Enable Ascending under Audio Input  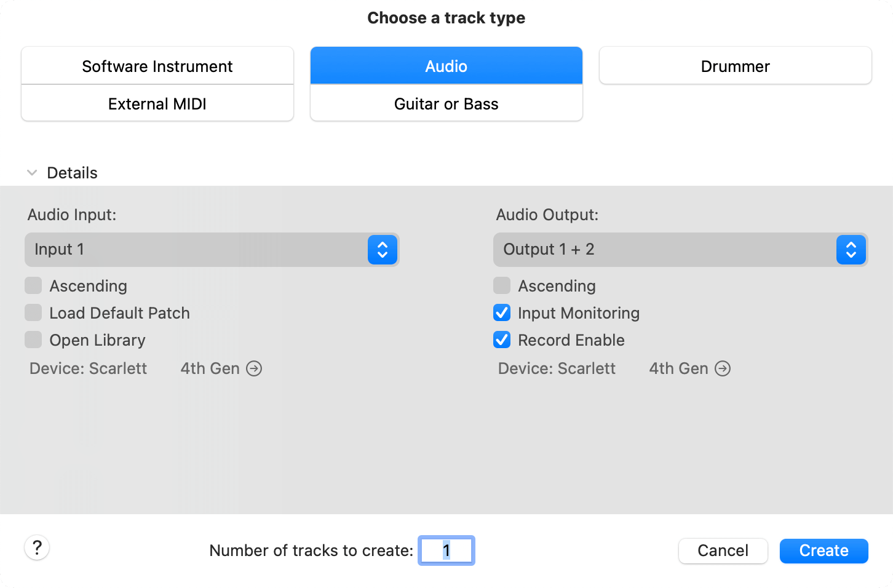(33, 285)
